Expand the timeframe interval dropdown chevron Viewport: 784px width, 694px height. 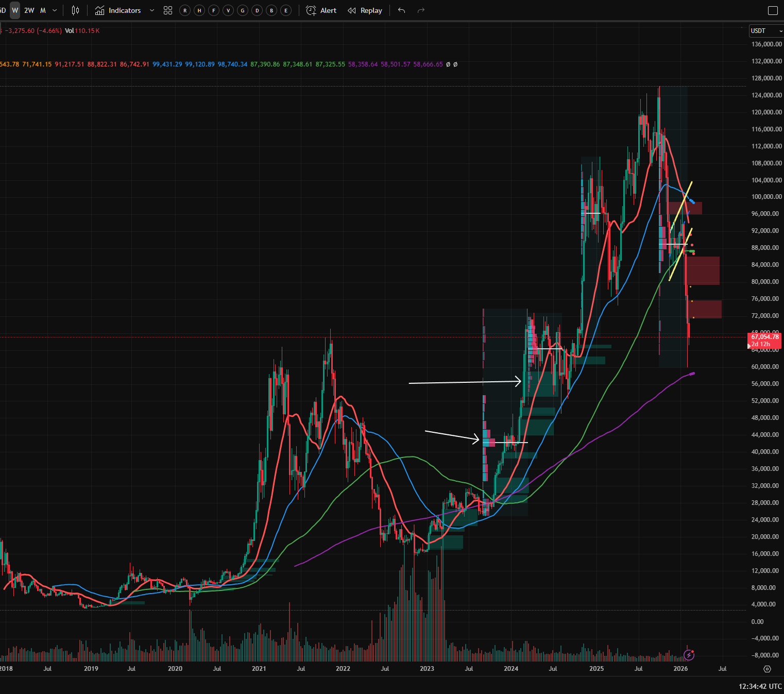pos(55,10)
